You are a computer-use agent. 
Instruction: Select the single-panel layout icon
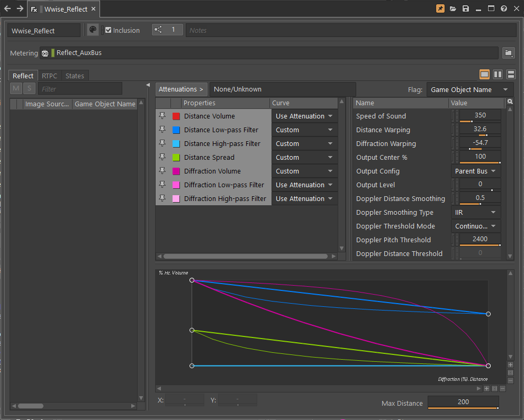click(x=484, y=75)
